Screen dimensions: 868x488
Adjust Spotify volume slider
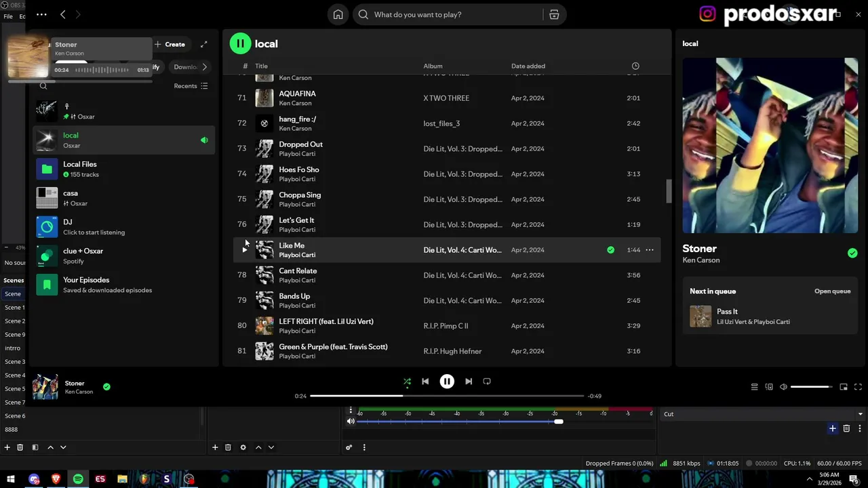click(812, 387)
